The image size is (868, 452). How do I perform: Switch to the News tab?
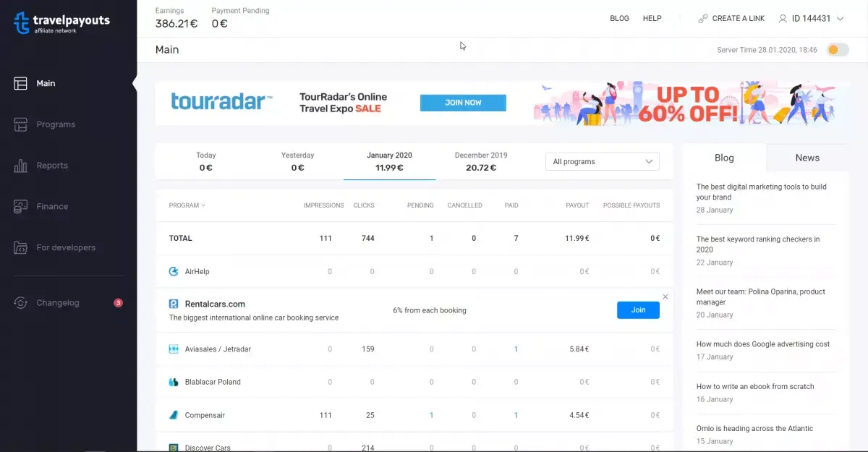click(807, 158)
